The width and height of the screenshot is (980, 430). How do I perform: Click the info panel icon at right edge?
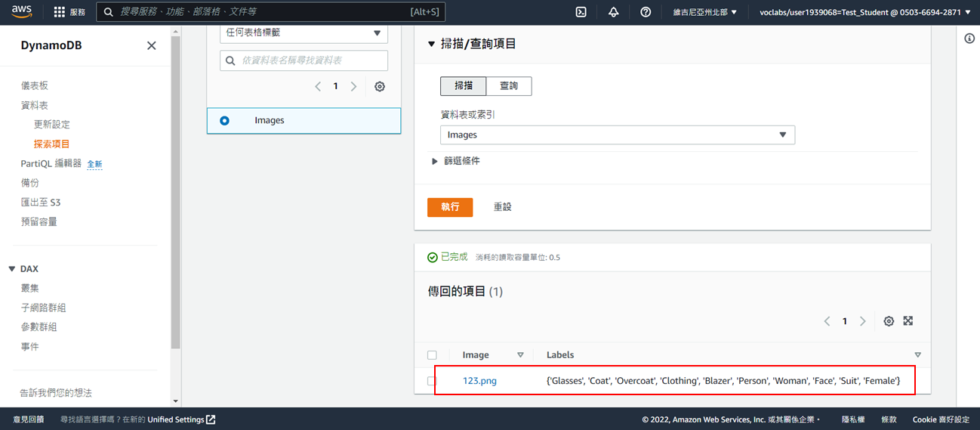tap(969, 39)
